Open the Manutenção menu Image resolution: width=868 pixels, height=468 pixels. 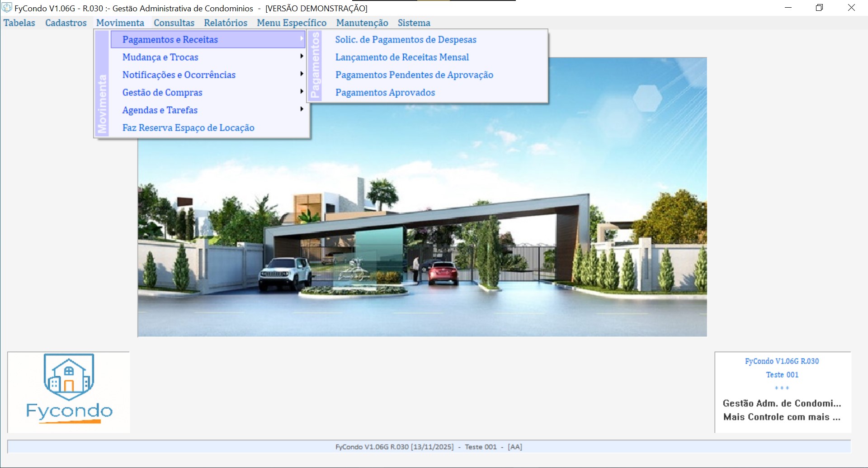[362, 23]
